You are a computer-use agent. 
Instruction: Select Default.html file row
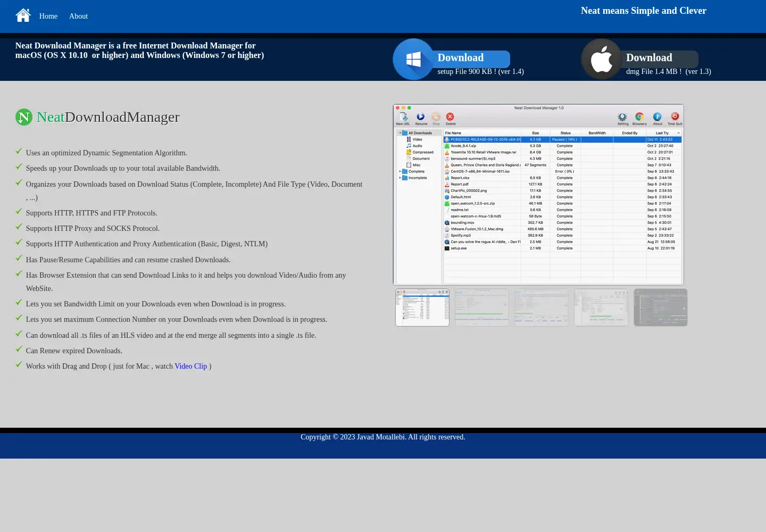tap(563, 197)
